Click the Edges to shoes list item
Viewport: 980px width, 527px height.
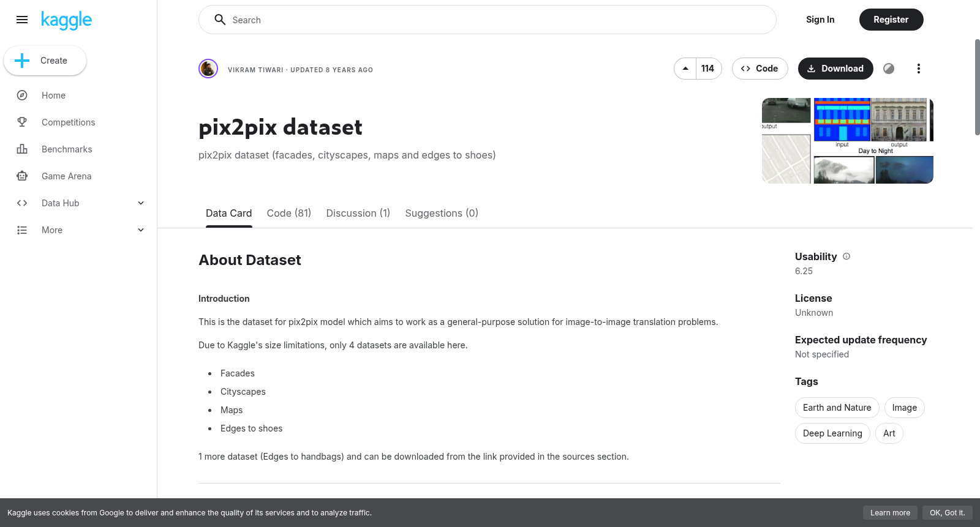252,428
